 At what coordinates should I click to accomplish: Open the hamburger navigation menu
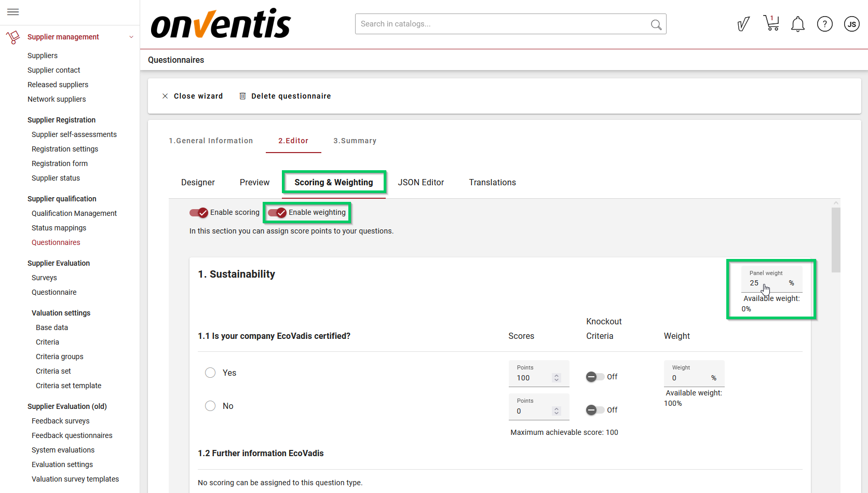(x=13, y=12)
